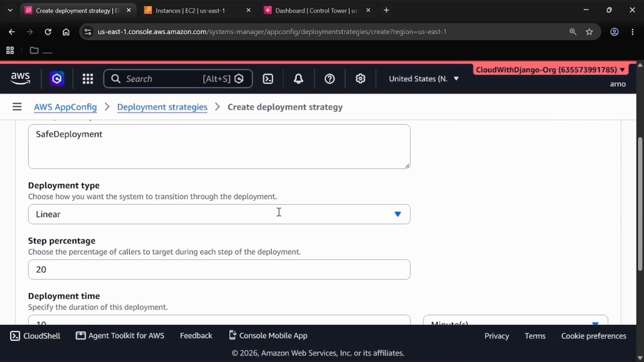The image size is (644, 362).
Task: Focus the AWS Search box
Action: pos(178,79)
